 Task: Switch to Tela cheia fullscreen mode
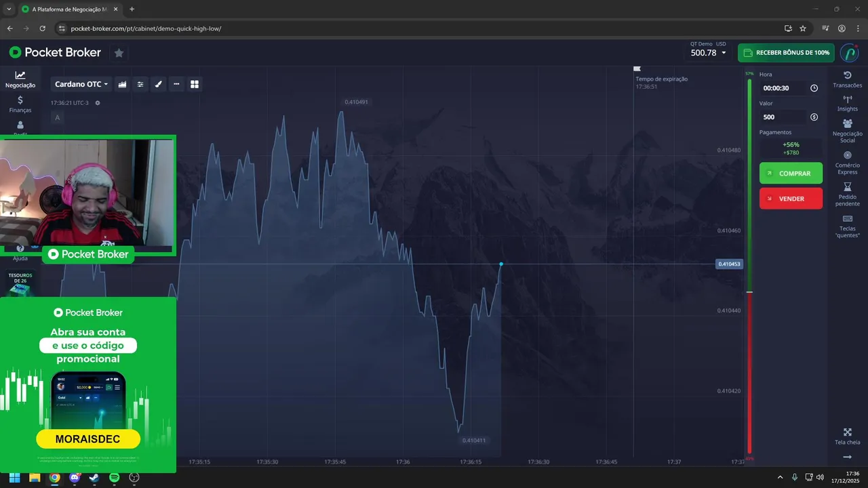[x=847, y=436]
